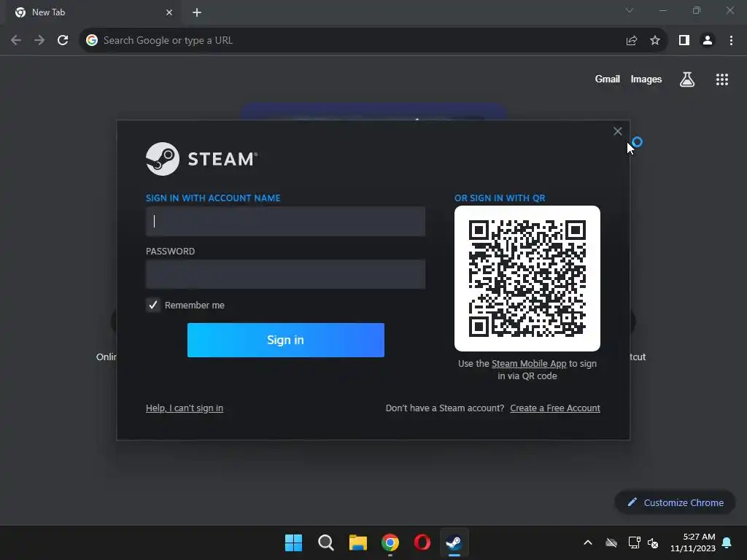
Task: Close the Steam sign-in dialog
Action: 617,131
